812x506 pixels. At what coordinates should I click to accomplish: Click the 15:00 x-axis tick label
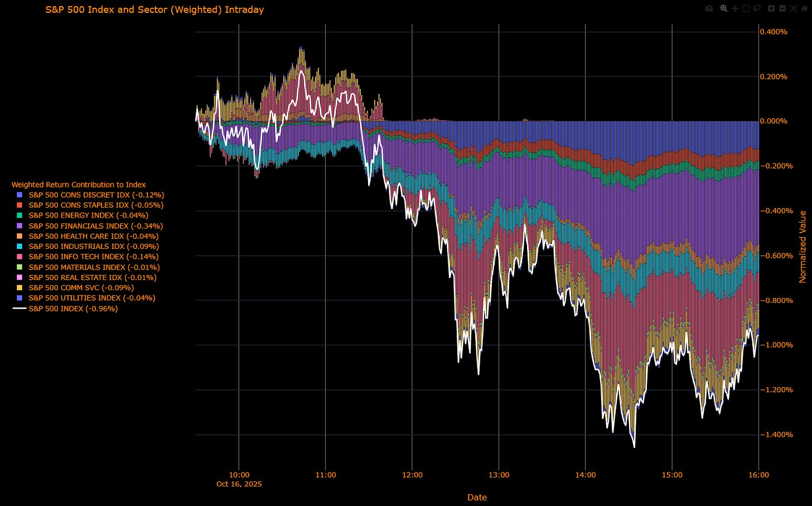(672, 475)
